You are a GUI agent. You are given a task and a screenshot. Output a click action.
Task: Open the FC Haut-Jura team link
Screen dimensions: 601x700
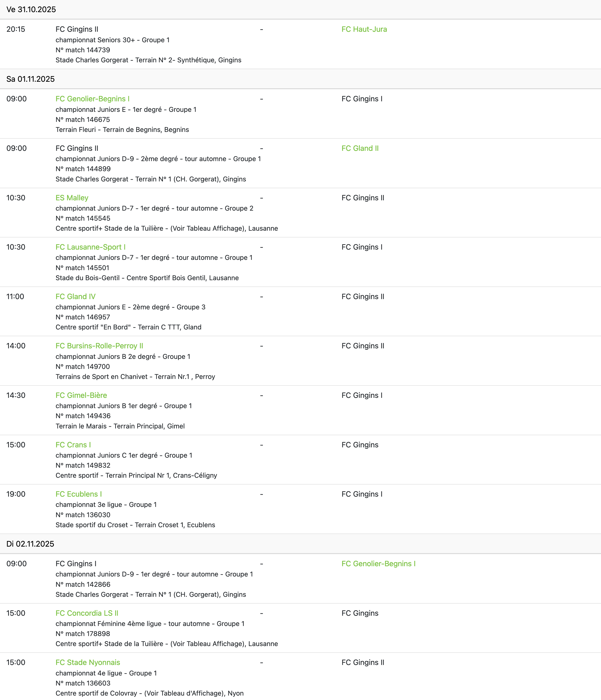point(364,29)
